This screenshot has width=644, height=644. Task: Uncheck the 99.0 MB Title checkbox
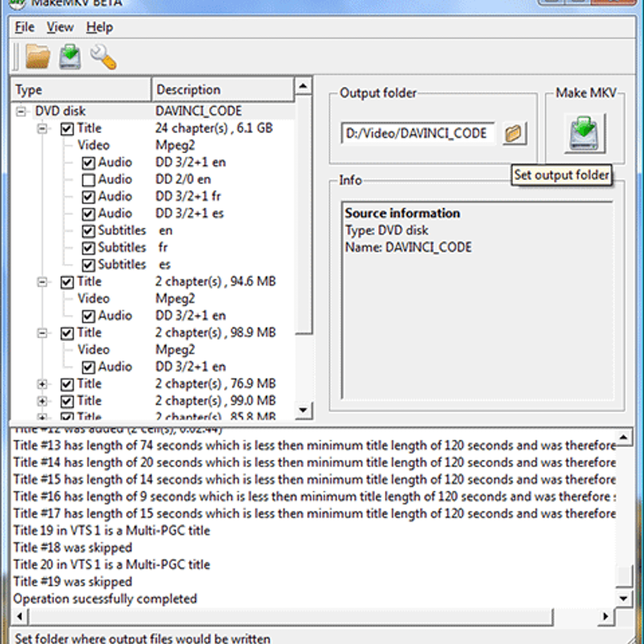pyautogui.click(x=67, y=401)
